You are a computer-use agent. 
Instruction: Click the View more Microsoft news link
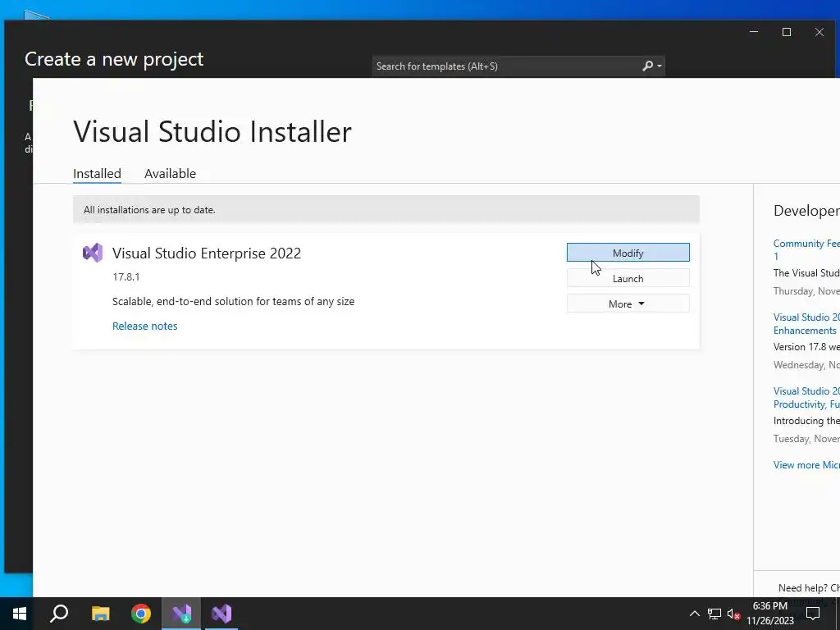806,465
